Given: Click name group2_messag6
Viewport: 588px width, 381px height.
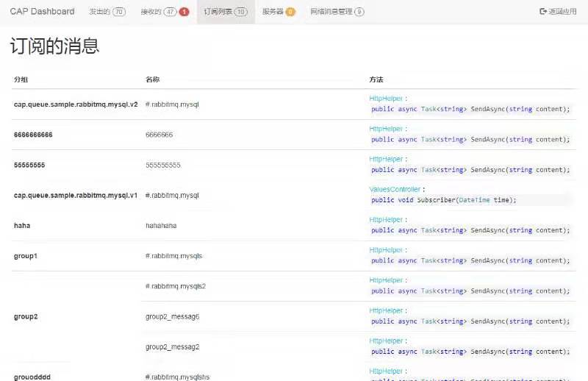Looking at the screenshot, I should click(x=173, y=316).
